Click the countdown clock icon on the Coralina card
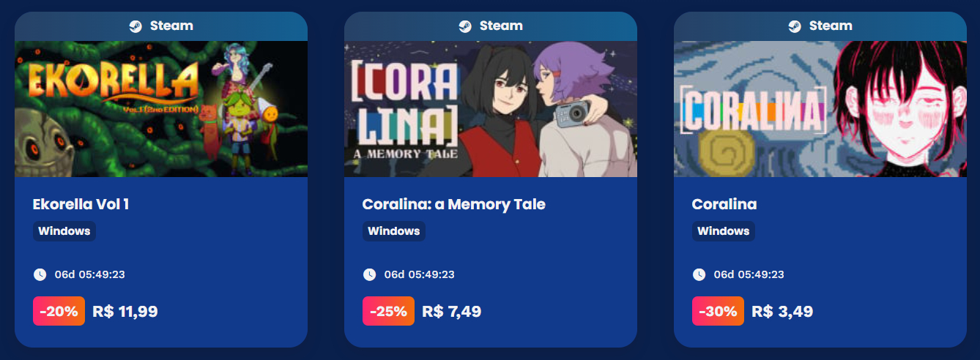 (x=699, y=274)
